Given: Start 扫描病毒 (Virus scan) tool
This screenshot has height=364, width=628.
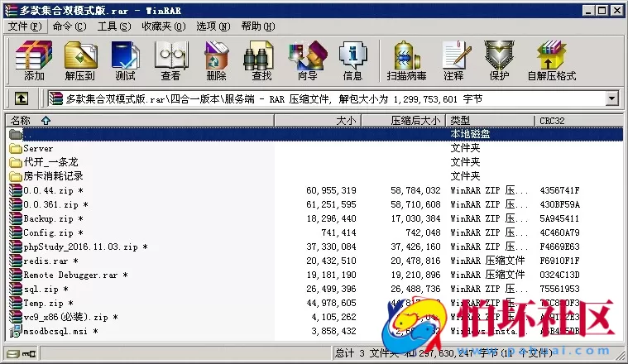Looking at the screenshot, I should pyautogui.click(x=406, y=60).
